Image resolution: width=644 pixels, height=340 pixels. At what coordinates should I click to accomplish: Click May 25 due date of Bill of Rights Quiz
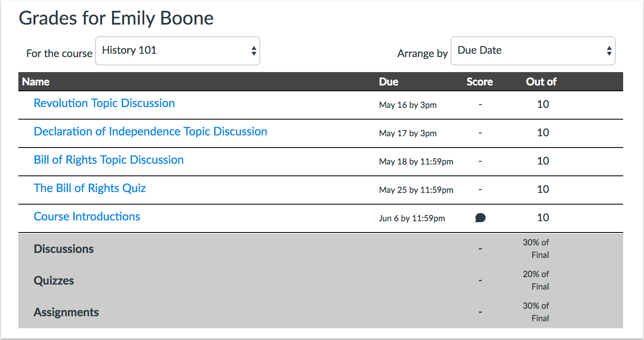pyautogui.click(x=416, y=190)
